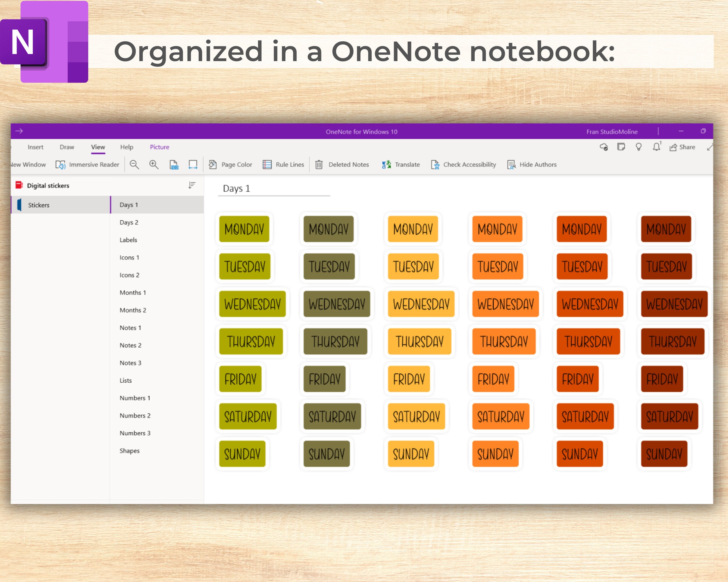Image resolution: width=728 pixels, height=582 pixels.
Task: Click the Share button
Action: coord(682,147)
